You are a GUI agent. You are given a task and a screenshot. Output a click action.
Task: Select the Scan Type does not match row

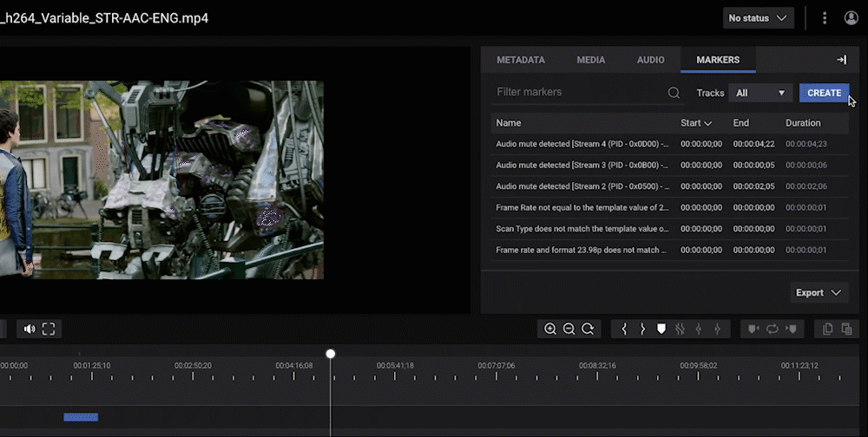669,228
